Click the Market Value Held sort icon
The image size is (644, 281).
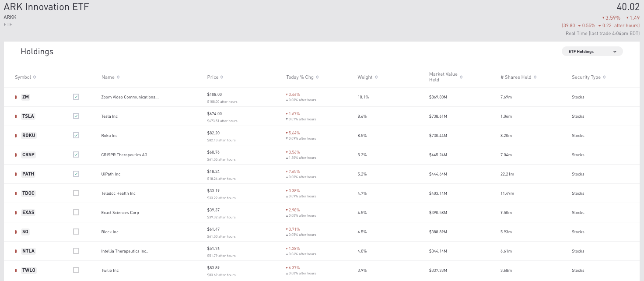click(x=461, y=77)
